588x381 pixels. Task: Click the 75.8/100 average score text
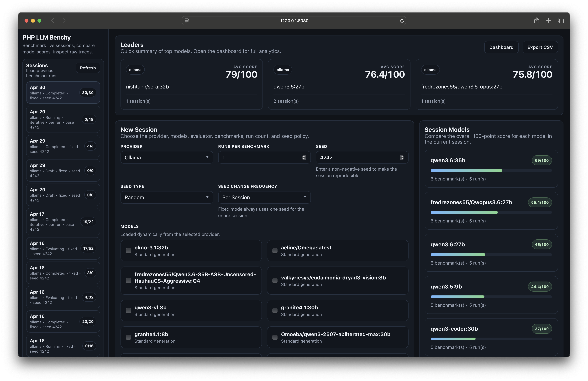point(532,74)
